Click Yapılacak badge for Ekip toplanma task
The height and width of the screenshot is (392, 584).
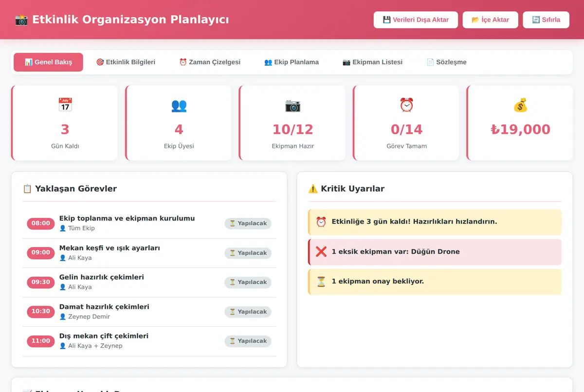[x=248, y=224]
